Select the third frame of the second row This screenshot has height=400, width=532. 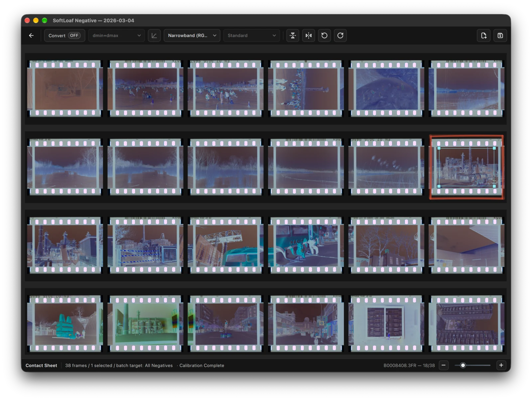pyautogui.click(x=226, y=167)
